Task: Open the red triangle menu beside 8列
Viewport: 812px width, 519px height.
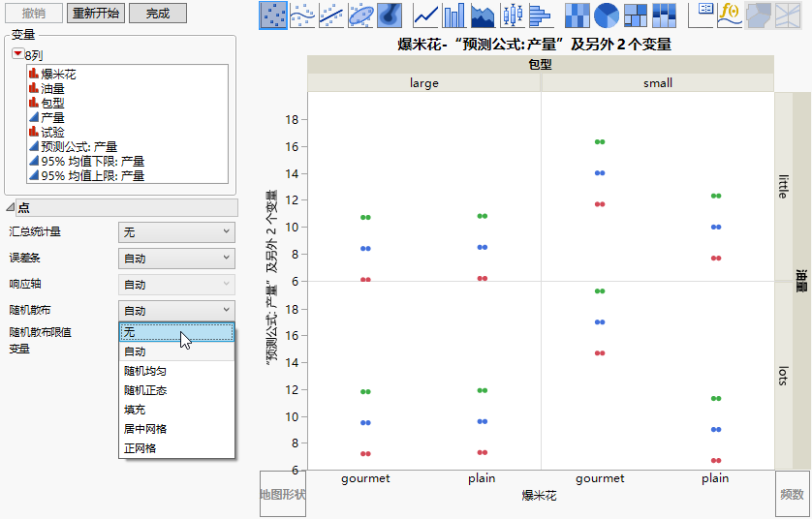Action: click(x=16, y=55)
